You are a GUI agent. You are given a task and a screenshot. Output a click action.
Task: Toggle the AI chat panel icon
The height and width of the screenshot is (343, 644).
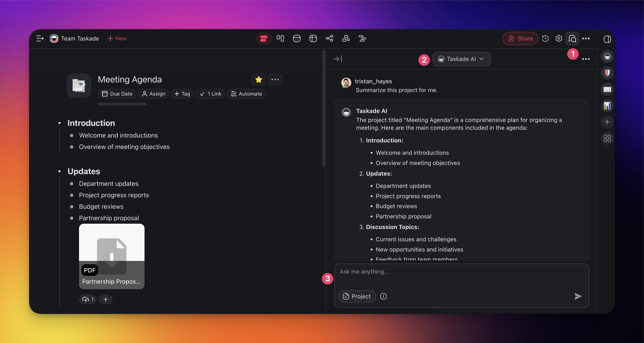pyautogui.click(x=572, y=38)
